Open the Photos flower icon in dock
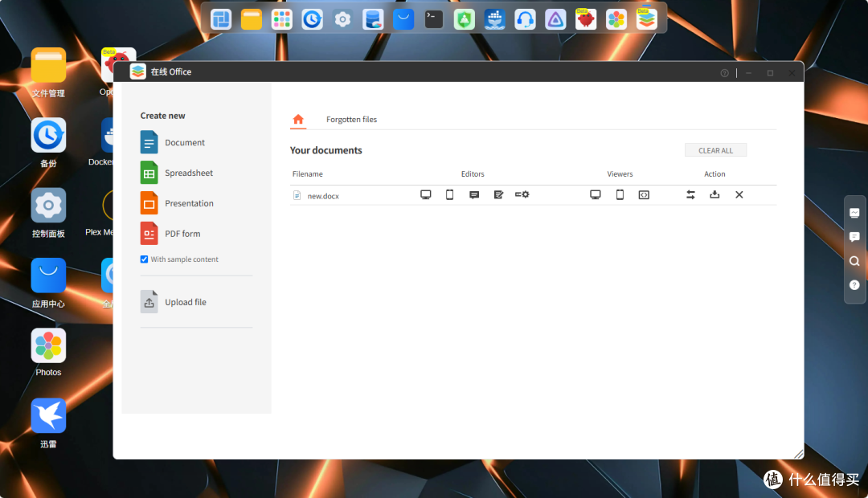The height and width of the screenshot is (498, 868). click(x=616, y=19)
